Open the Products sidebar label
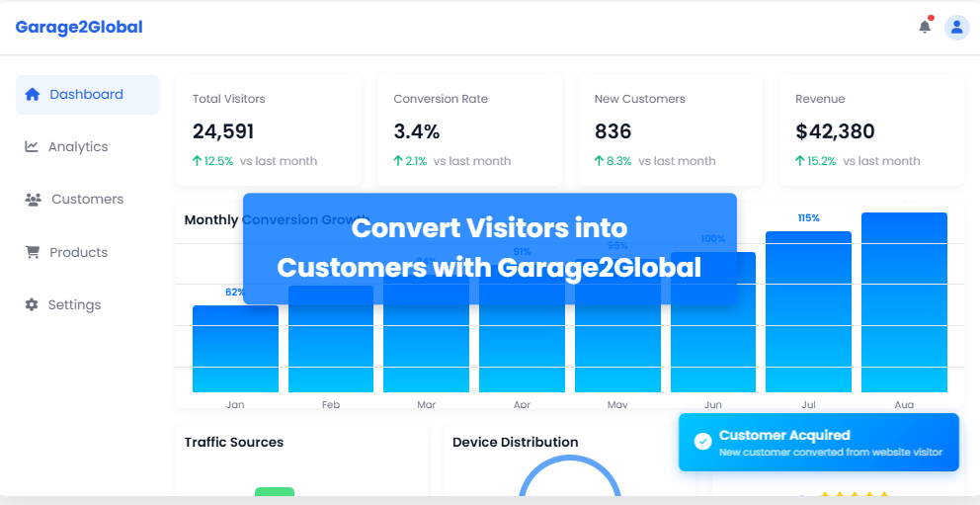 79,253
